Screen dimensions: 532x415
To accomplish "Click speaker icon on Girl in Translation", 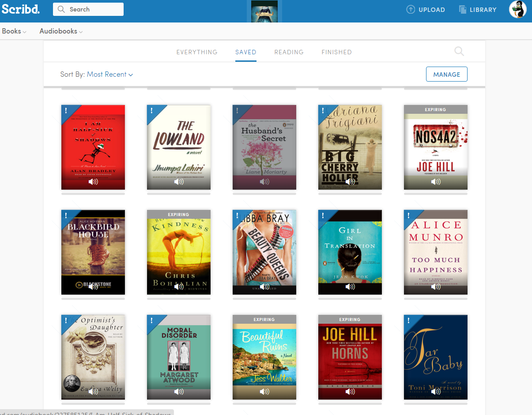I will click(x=350, y=287).
